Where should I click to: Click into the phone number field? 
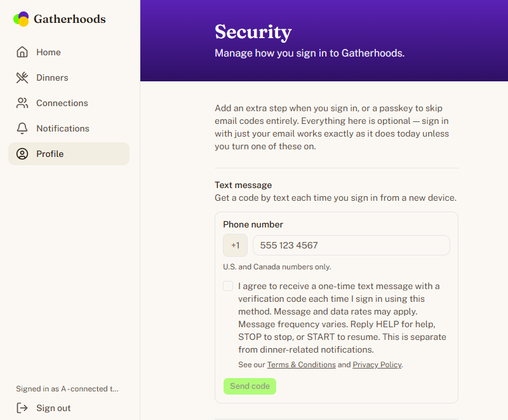[x=351, y=245]
